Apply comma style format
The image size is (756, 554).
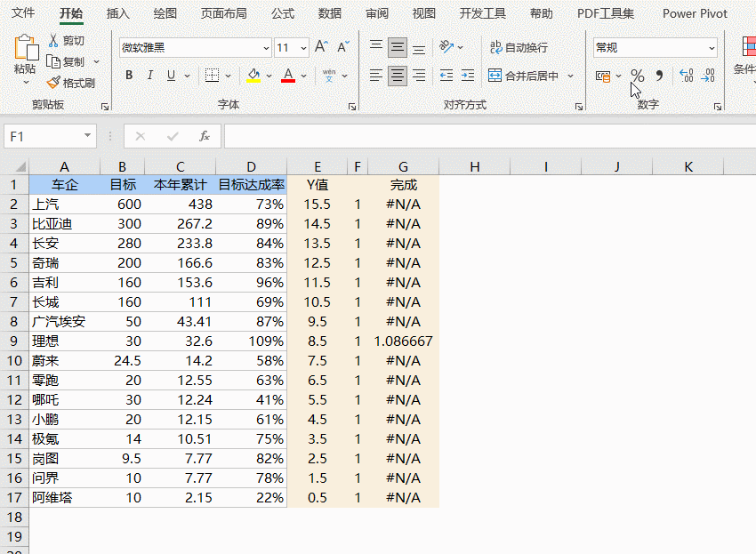pyautogui.click(x=660, y=76)
